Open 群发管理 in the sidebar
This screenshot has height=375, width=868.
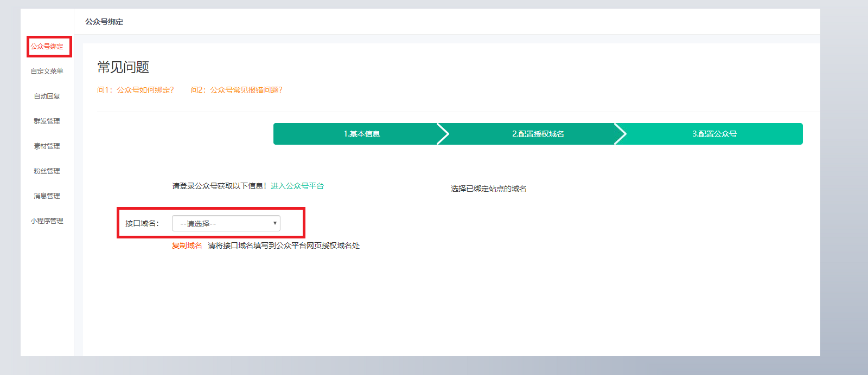click(x=47, y=121)
